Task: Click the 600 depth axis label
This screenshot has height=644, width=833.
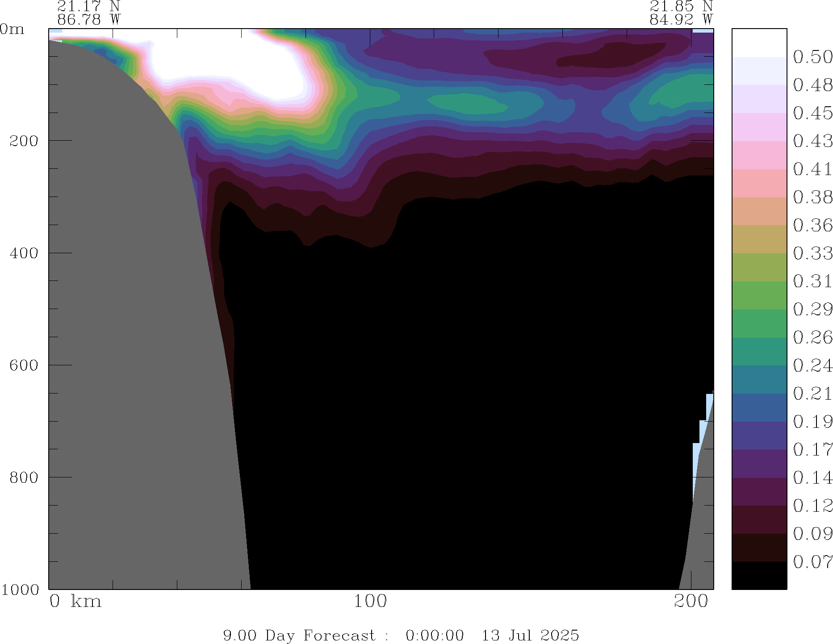Action: point(24,365)
